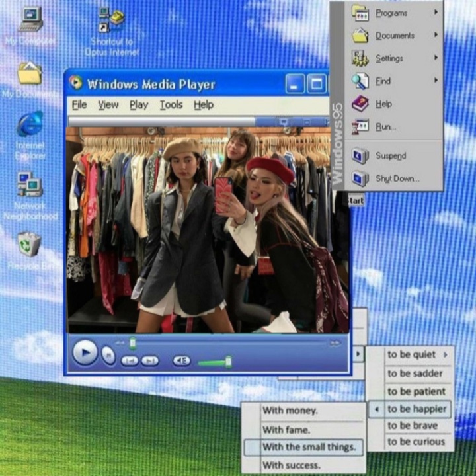Image resolution: width=476 pixels, height=476 pixels.
Task: Open the My Documents folder icon
Action: pyautogui.click(x=30, y=73)
